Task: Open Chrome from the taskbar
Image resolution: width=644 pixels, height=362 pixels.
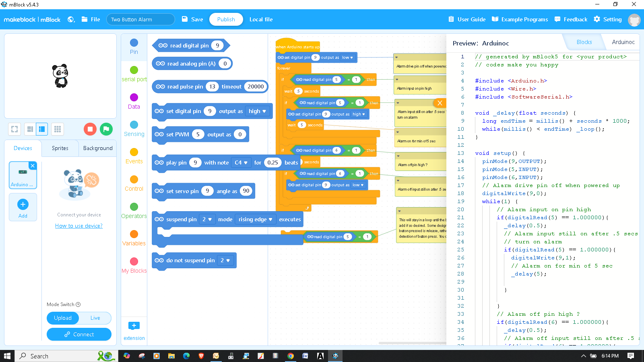Action: coord(291,356)
